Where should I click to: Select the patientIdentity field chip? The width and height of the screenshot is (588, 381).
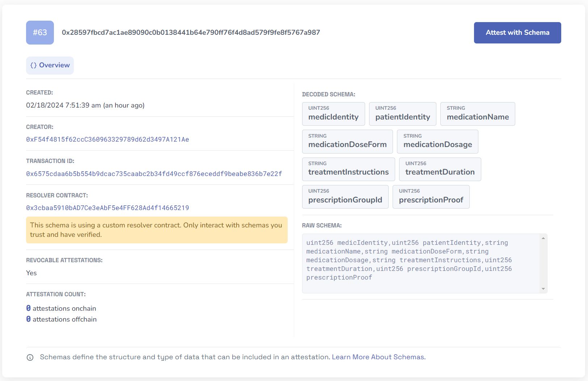pos(402,114)
